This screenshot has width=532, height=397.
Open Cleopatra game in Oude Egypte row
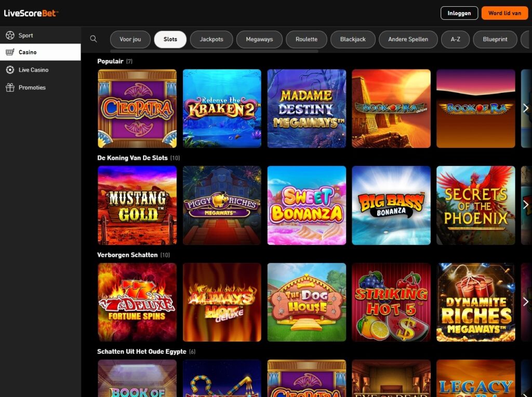click(307, 378)
